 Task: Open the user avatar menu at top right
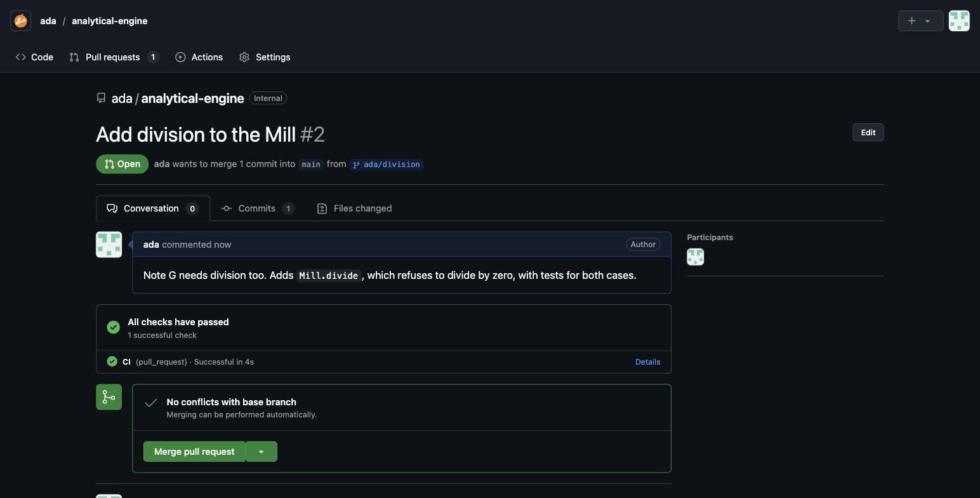[x=959, y=21]
